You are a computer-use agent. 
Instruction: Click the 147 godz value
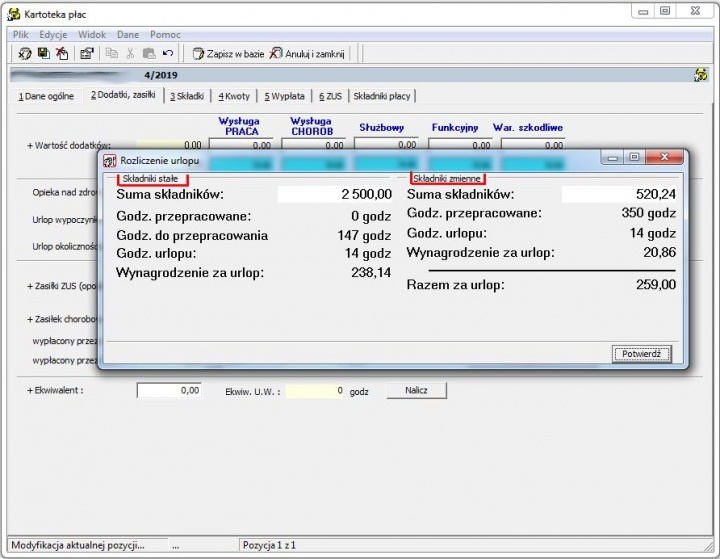[x=364, y=236]
